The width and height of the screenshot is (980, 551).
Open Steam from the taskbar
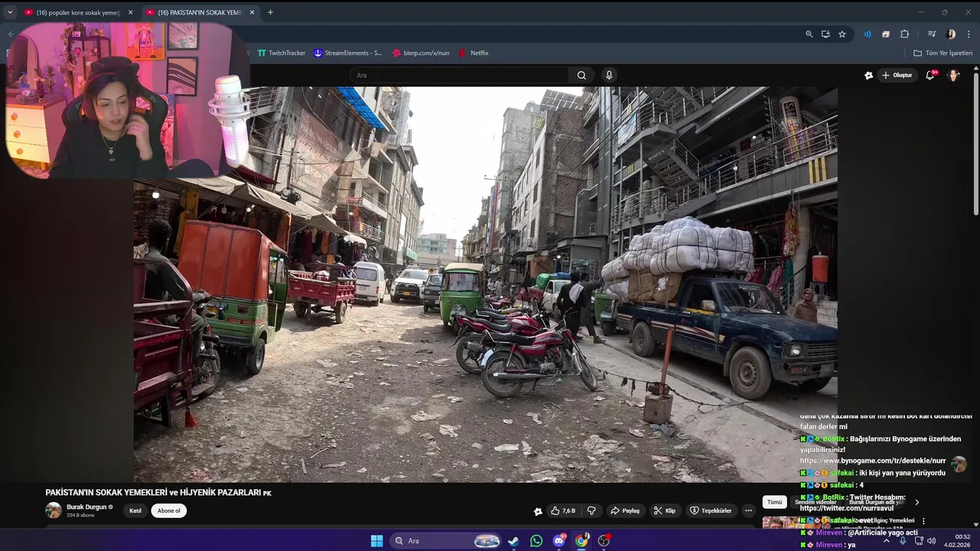[514, 541]
